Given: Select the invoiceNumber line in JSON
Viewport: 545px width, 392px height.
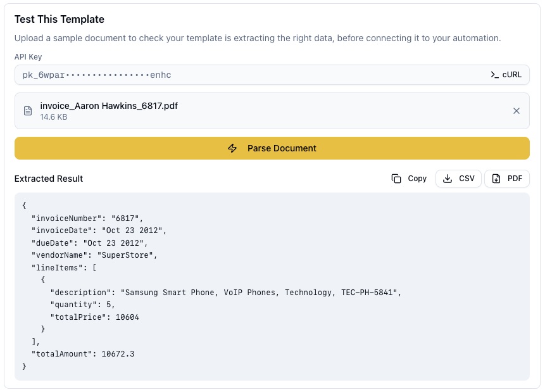Looking at the screenshot, I should pos(87,218).
